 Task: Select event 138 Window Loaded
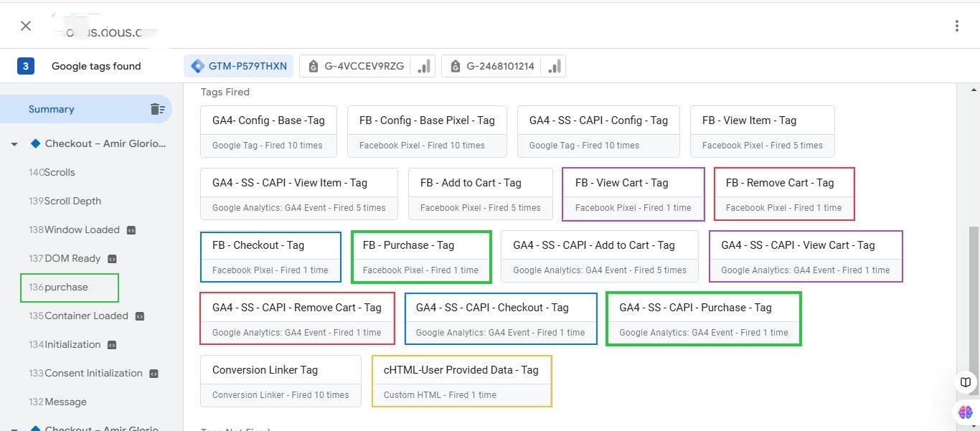coord(74,229)
